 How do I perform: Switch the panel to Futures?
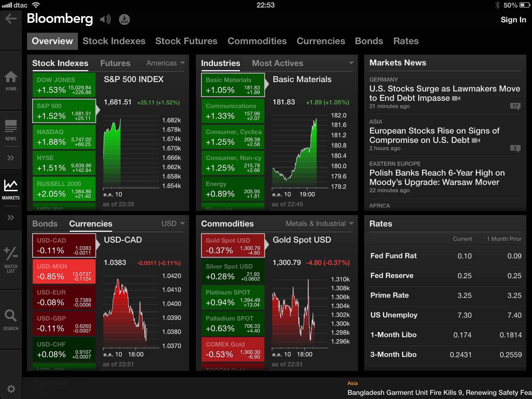[x=115, y=63]
